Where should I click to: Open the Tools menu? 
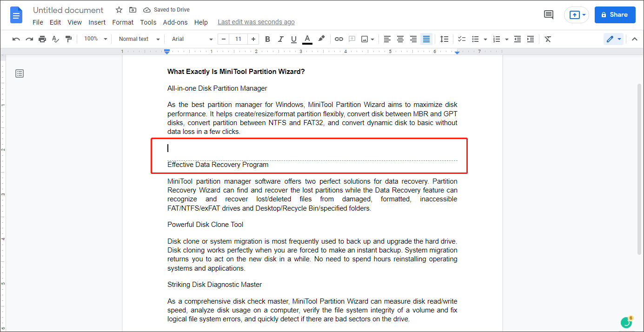148,22
